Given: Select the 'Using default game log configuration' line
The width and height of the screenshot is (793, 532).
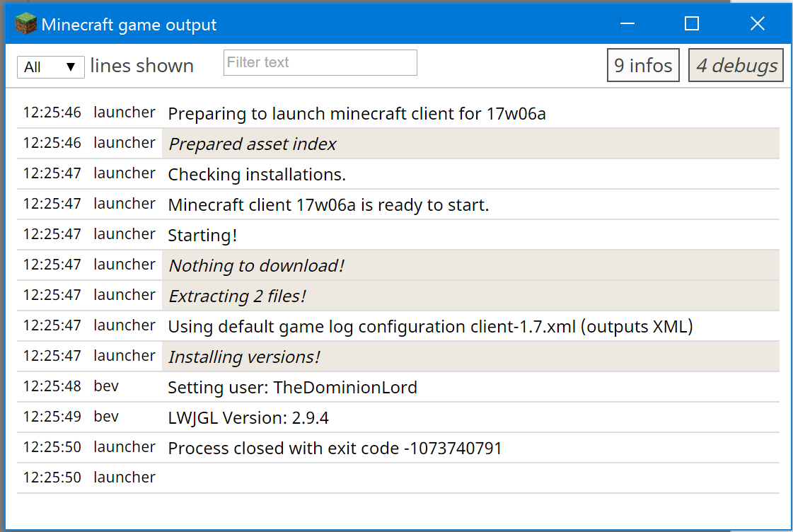Looking at the screenshot, I should click(429, 327).
